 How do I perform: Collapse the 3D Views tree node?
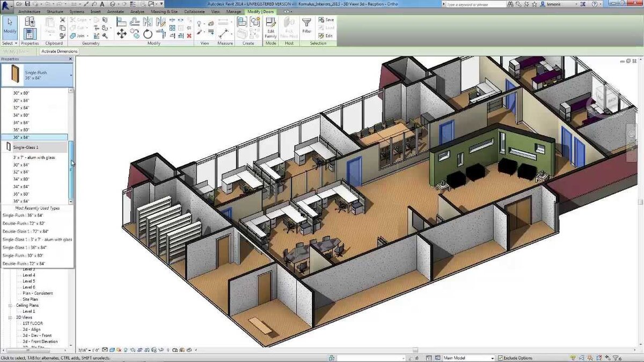point(10,317)
